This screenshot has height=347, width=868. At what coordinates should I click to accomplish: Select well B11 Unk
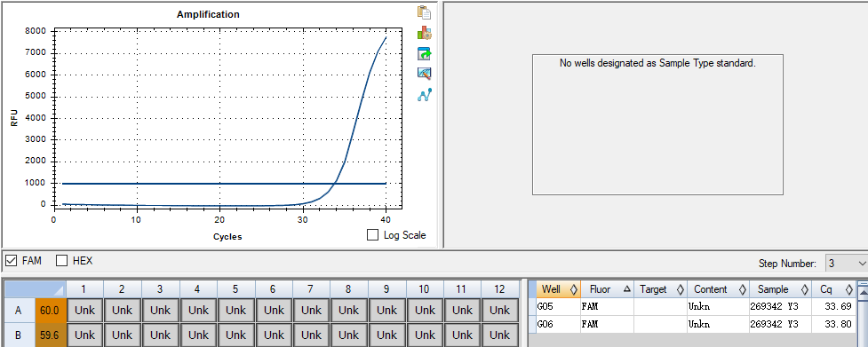click(x=462, y=335)
